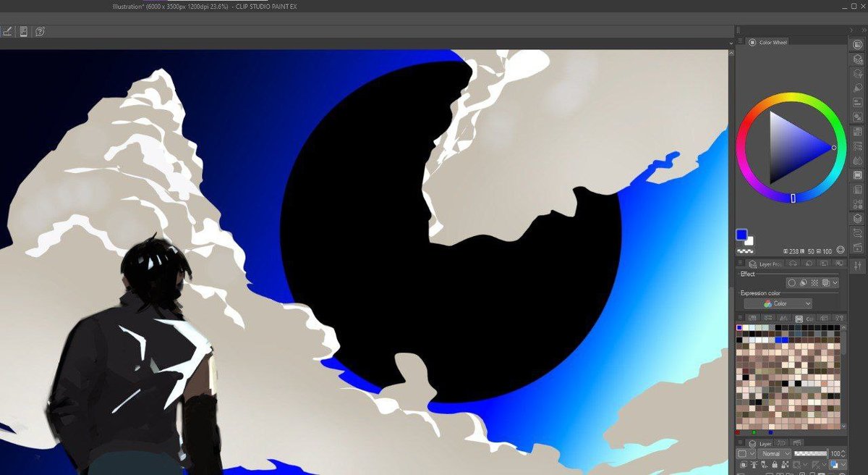Screen dimensions: 868x475
Task: Open the palette color dropdown left of Normal
Action: tap(746, 453)
